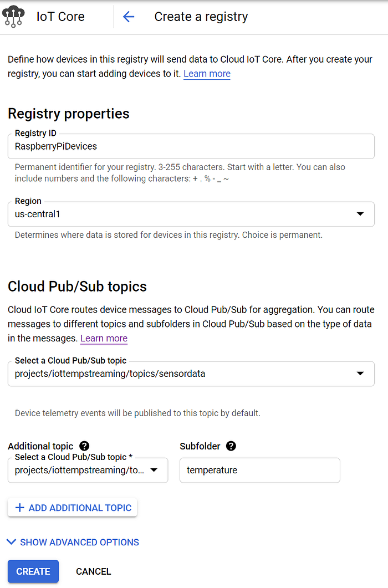
Task: Click the IoT Core cloud logo icon
Action: pyautogui.click(x=13, y=17)
